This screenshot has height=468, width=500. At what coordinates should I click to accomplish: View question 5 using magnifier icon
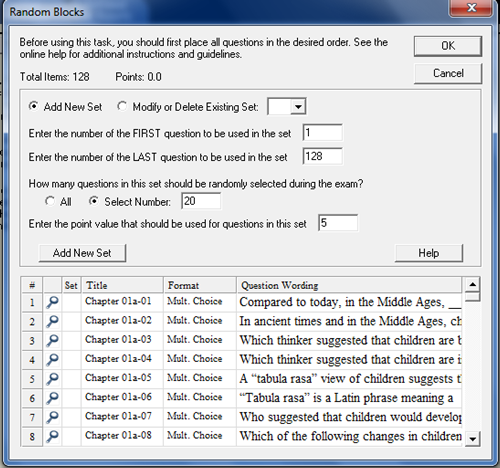tap(52, 379)
